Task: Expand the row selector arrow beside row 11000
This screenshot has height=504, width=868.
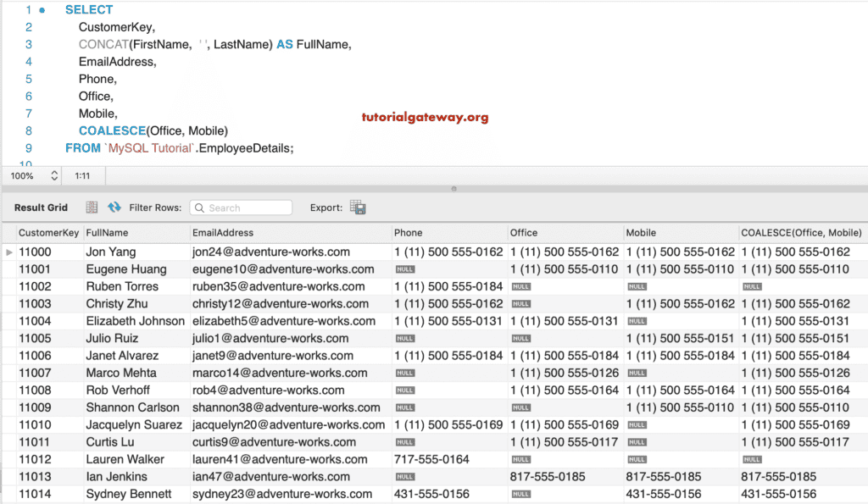Action: 8,252
